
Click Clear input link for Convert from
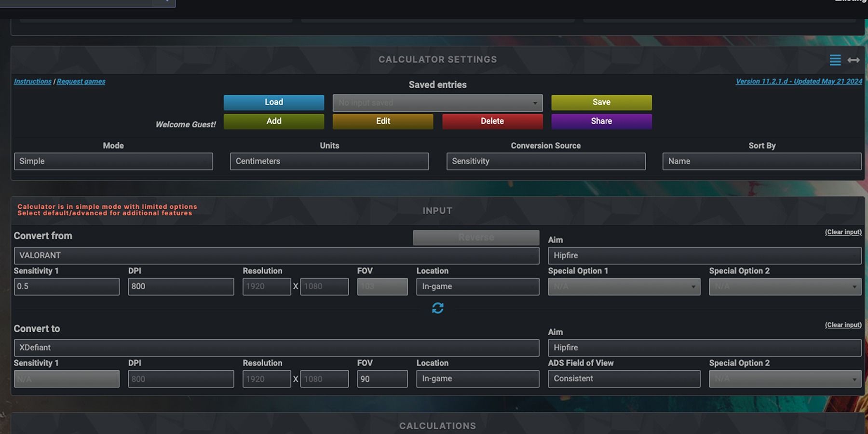[843, 232]
